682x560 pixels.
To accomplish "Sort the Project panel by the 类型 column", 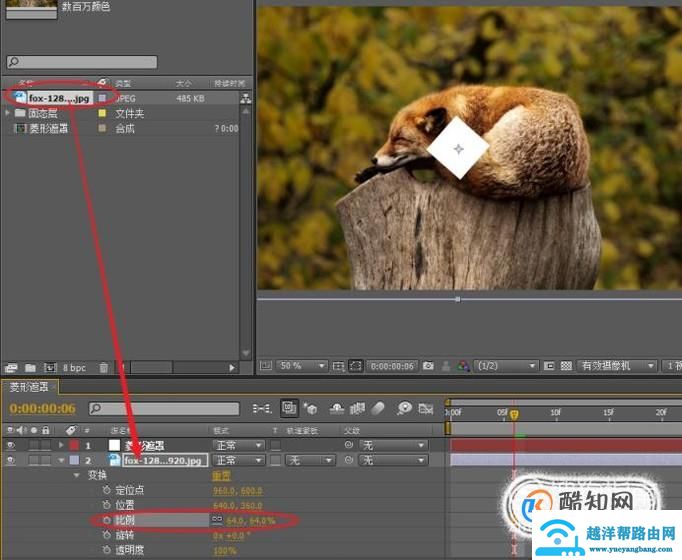I will coord(123,83).
